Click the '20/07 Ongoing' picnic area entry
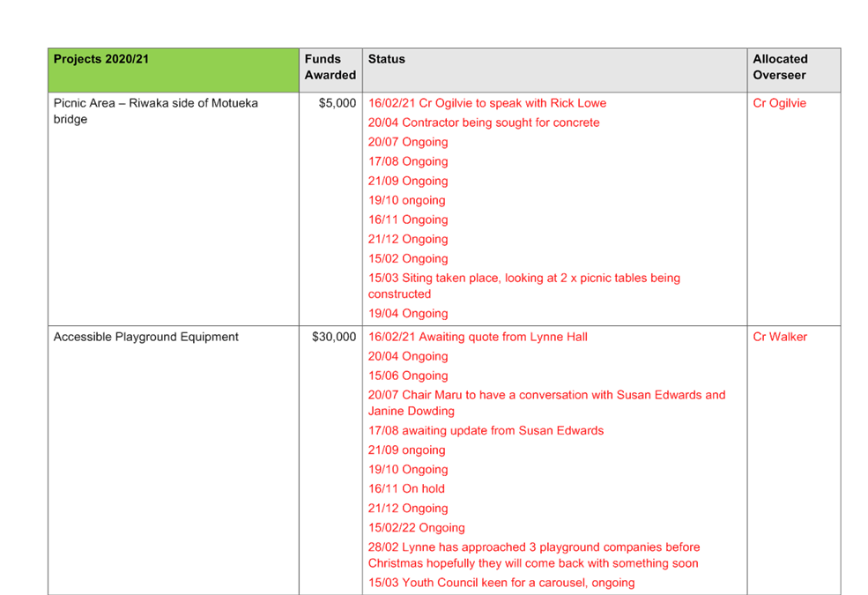Screen dimensions: 868x595 coord(408,142)
